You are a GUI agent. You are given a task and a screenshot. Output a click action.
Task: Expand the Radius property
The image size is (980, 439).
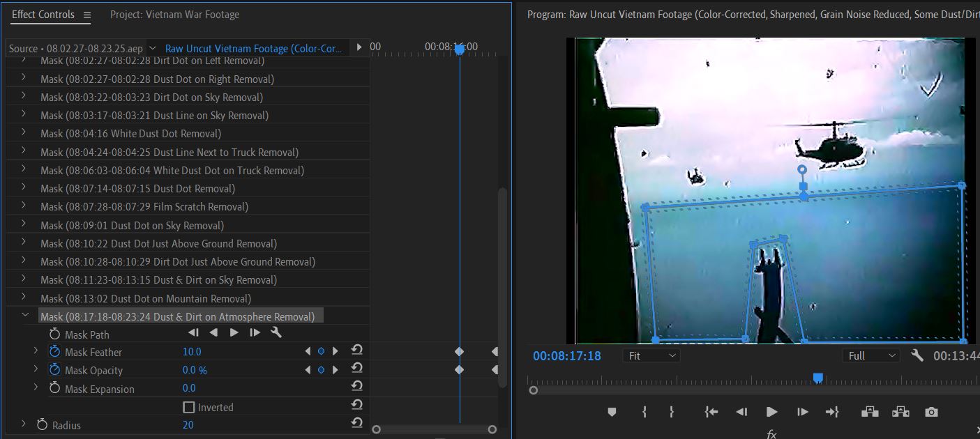tap(23, 423)
